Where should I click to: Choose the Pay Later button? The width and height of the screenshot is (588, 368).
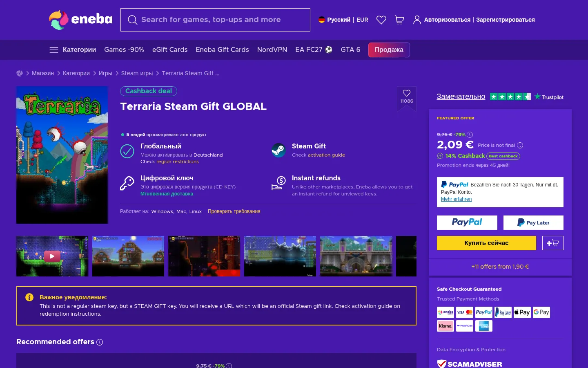(533, 222)
